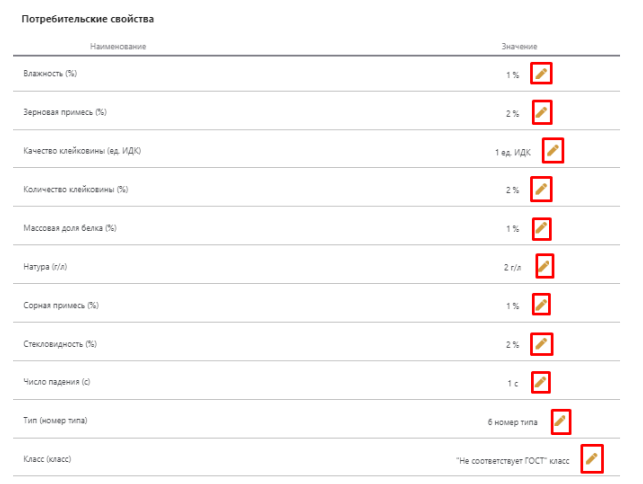This screenshot has width=643, height=484.
Task: Click the "Не соответствует ГОСТ" класс value
Action: click(x=512, y=461)
